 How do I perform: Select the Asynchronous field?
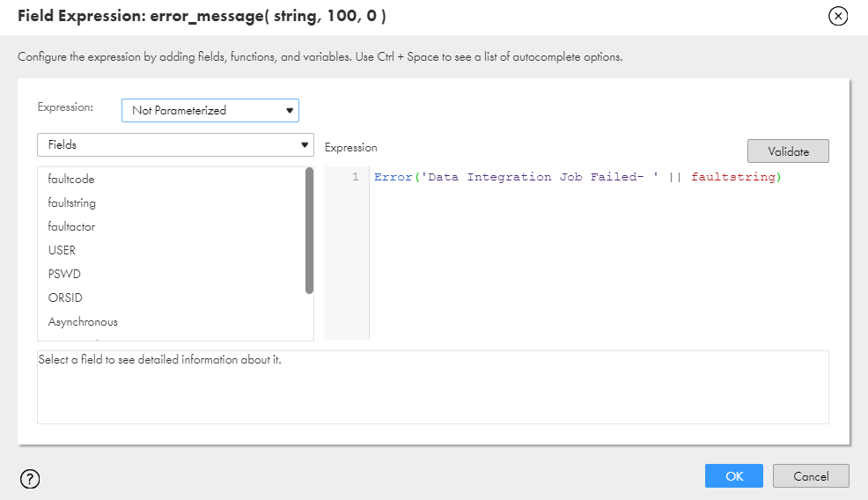pos(83,321)
